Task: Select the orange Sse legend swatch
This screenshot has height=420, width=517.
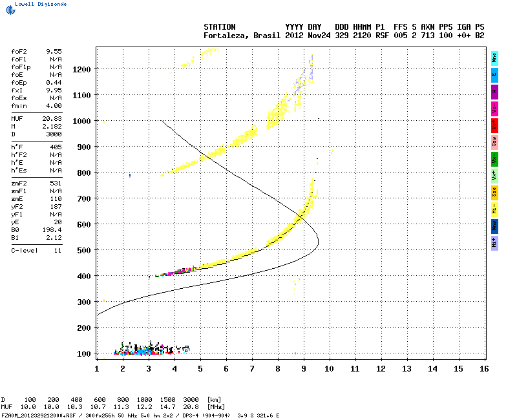Action: 494,193
